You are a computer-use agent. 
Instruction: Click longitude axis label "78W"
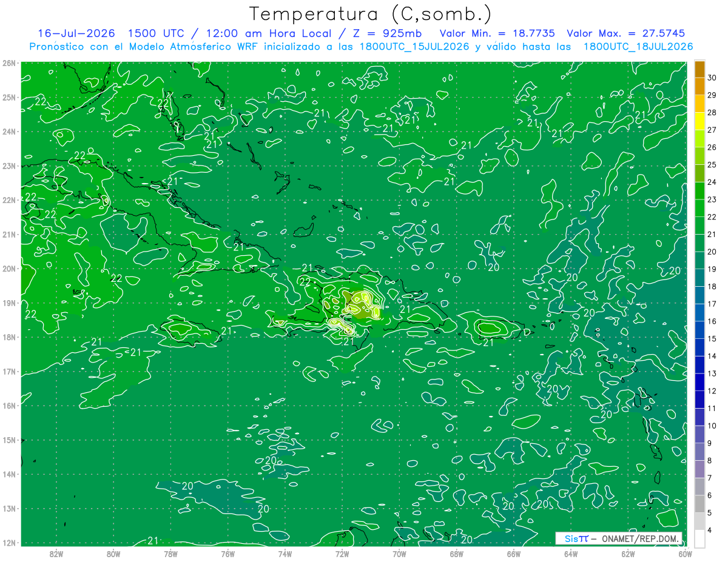[170, 554]
